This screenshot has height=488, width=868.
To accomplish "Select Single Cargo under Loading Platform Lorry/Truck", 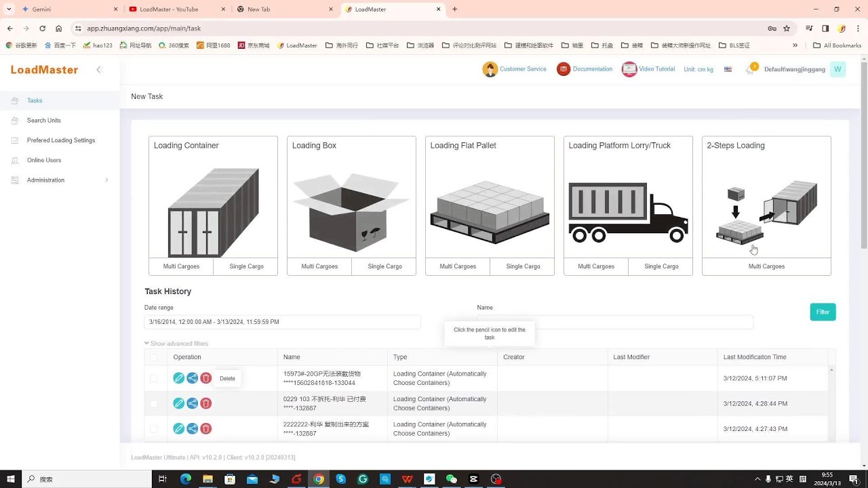I will 661,266.
